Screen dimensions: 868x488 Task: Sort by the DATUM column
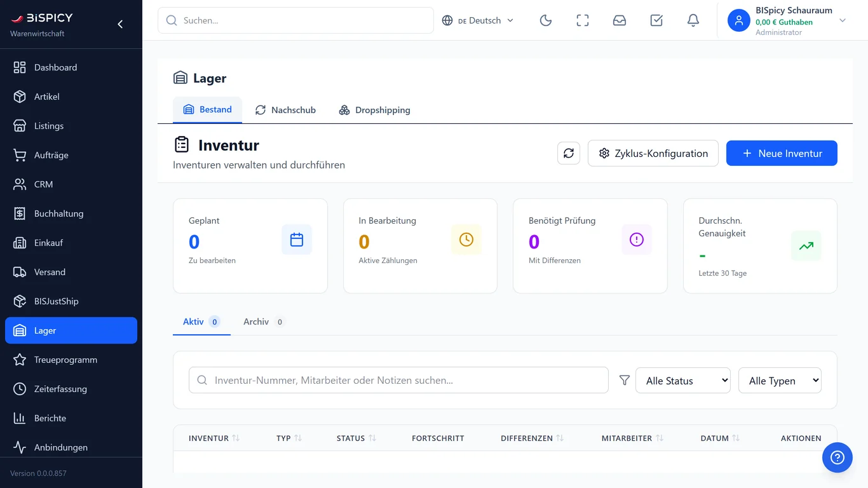pos(721,438)
